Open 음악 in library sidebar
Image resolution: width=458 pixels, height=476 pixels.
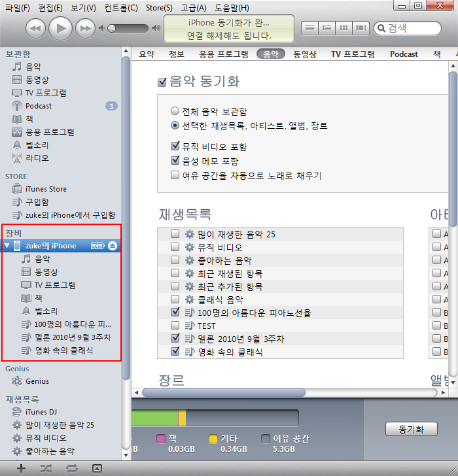(33, 67)
